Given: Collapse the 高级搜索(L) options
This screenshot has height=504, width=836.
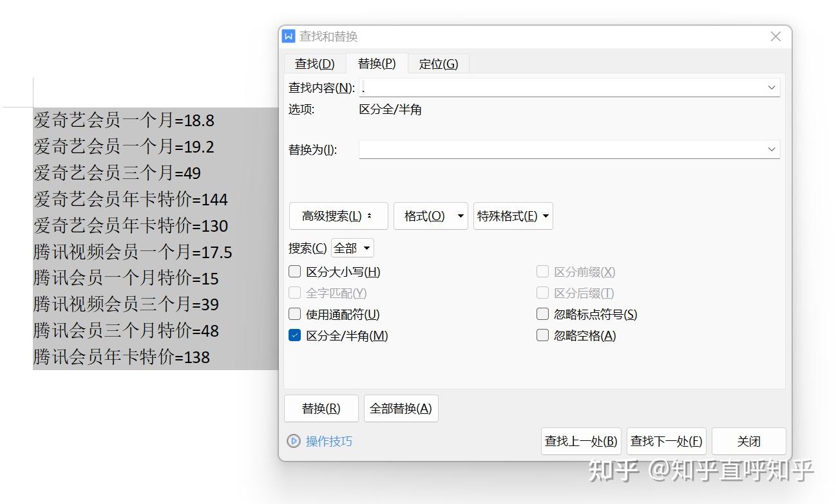Looking at the screenshot, I should point(339,216).
